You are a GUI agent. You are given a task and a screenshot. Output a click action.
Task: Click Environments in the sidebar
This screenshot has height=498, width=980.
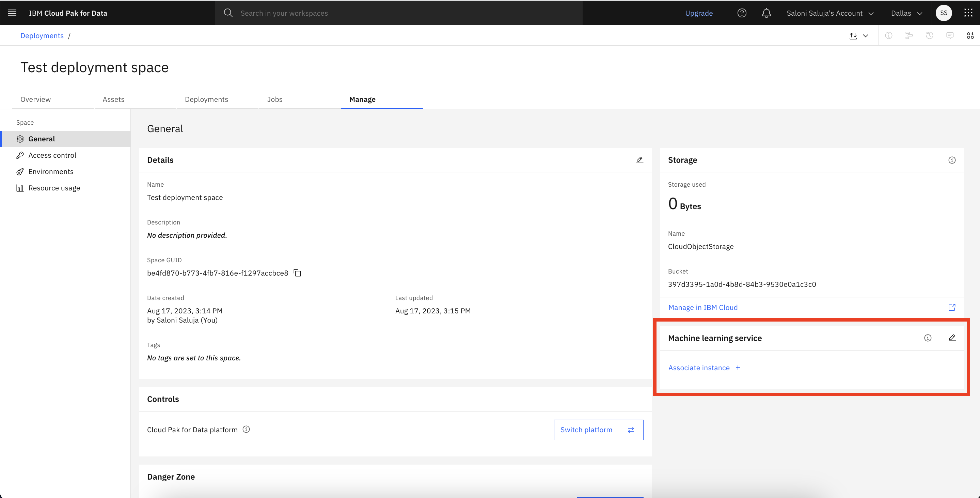click(x=51, y=171)
